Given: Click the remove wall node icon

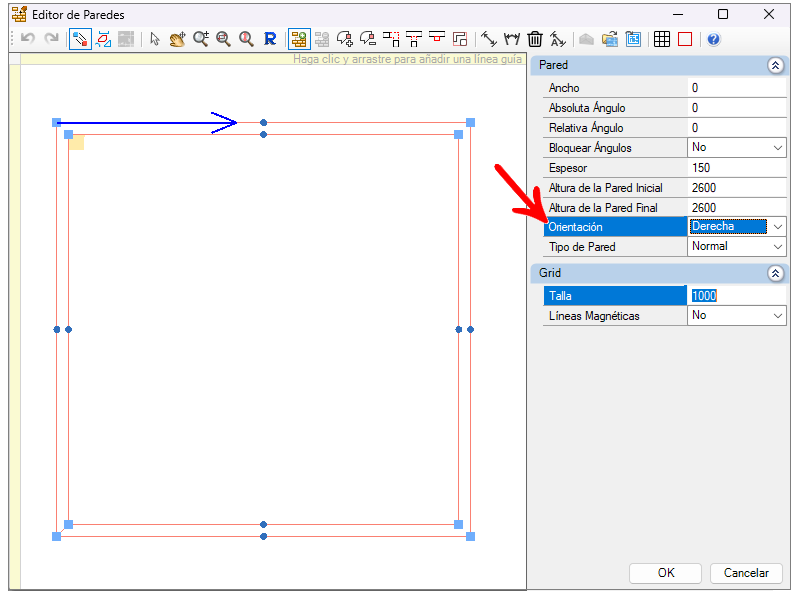Looking at the screenshot, I should click(x=368, y=39).
